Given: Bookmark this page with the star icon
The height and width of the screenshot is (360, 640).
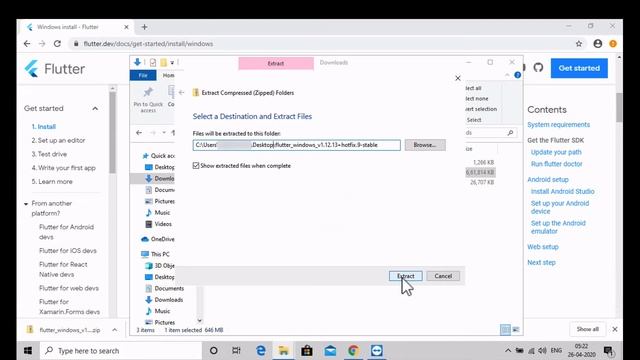Looking at the screenshot, I should point(579,44).
